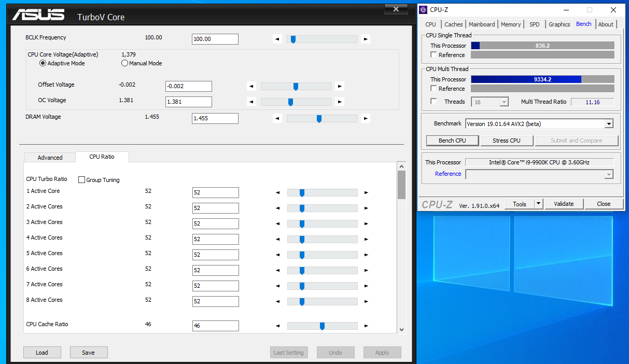Decrease 2 Active Cores ratio arrow
The width and height of the screenshot is (629, 364).
tap(278, 208)
